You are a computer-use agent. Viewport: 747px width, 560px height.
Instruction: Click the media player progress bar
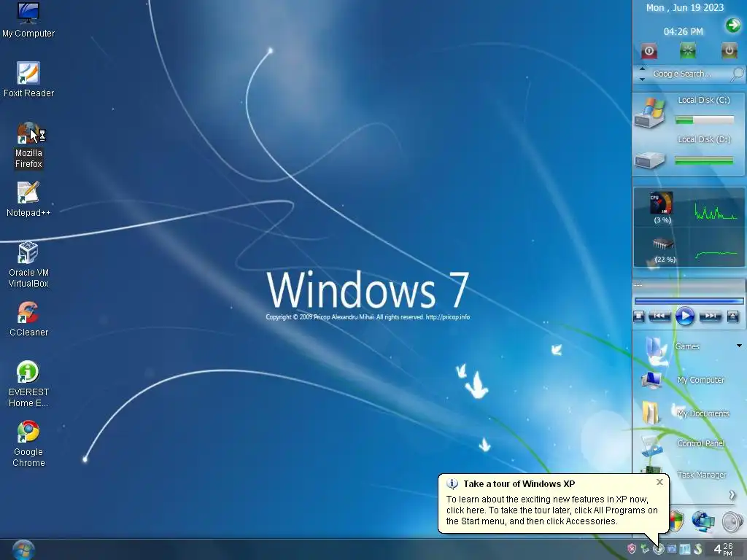pos(689,301)
